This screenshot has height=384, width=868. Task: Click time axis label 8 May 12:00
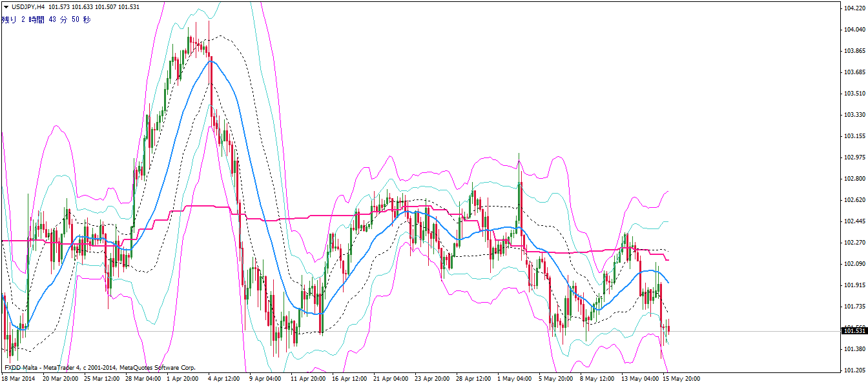[599, 379]
